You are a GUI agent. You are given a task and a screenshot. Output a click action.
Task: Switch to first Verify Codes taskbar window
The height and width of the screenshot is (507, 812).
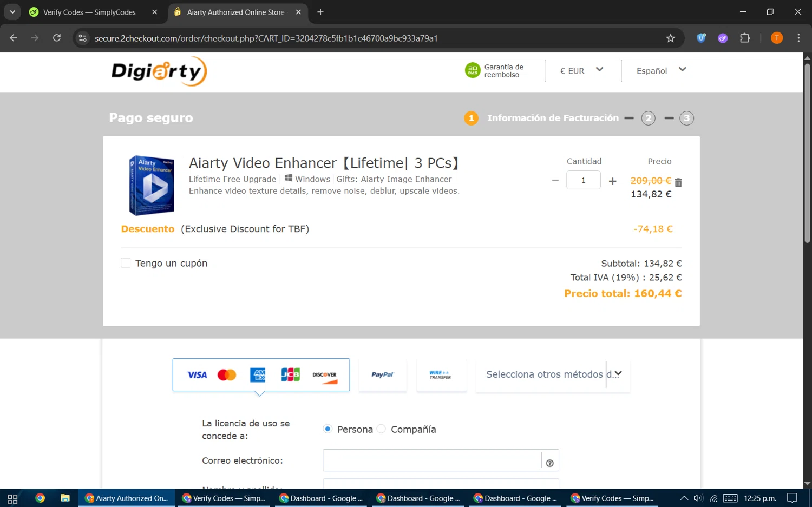[224, 498]
